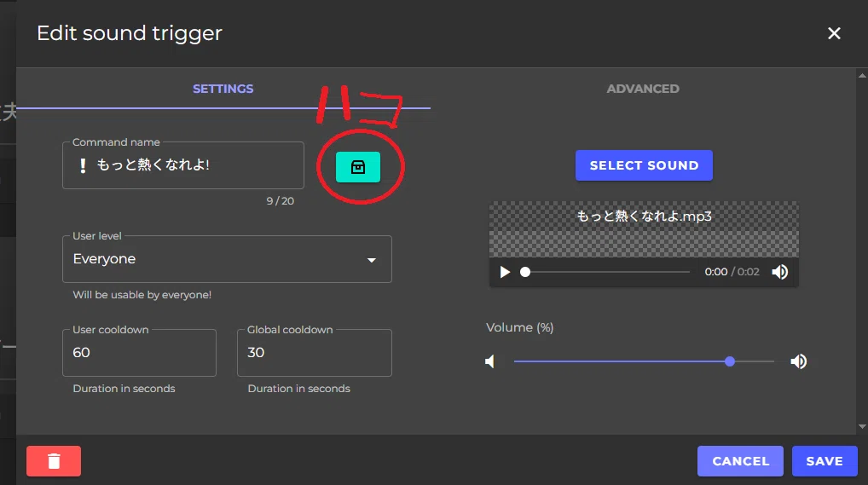The width and height of the screenshot is (868, 485).
Task: Click the 'Will be usable by everyone!' text
Action: point(142,295)
